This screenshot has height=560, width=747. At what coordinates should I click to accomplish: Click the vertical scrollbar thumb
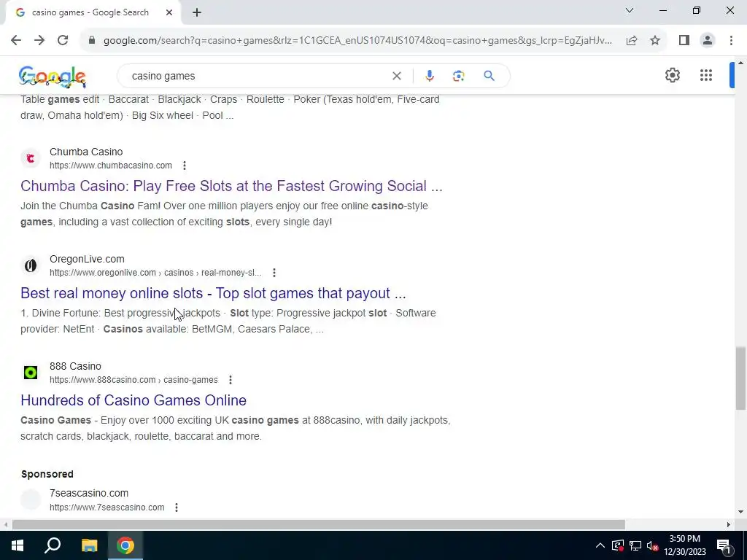(x=740, y=378)
